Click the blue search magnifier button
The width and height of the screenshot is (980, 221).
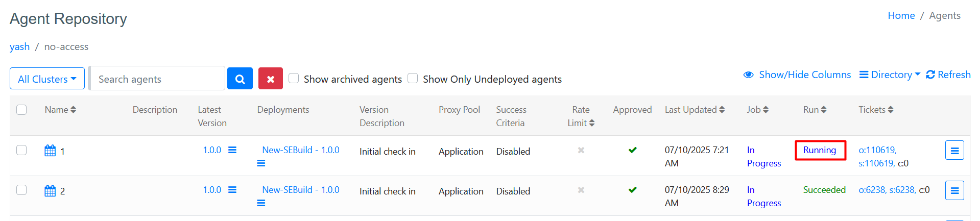coord(240,79)
